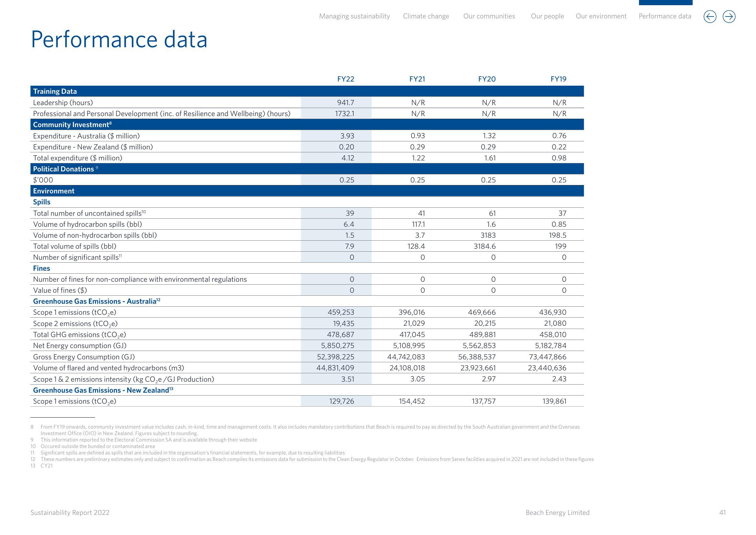Click the Fines subheading
756x535 pixels.
[41, 268]
